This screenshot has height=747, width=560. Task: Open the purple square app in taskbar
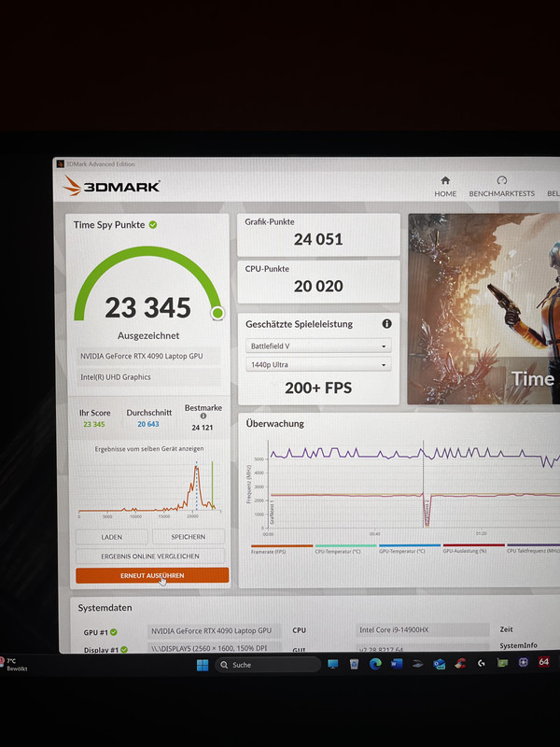(524, 662)
